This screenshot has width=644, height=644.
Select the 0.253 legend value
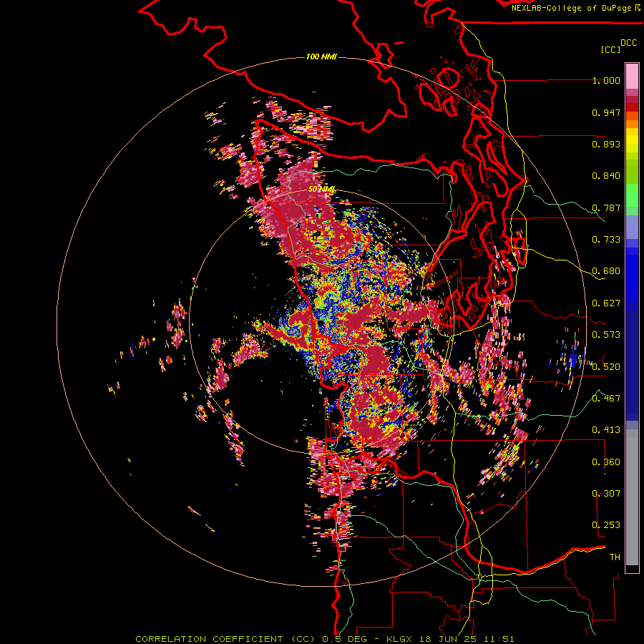pos(606,525)
